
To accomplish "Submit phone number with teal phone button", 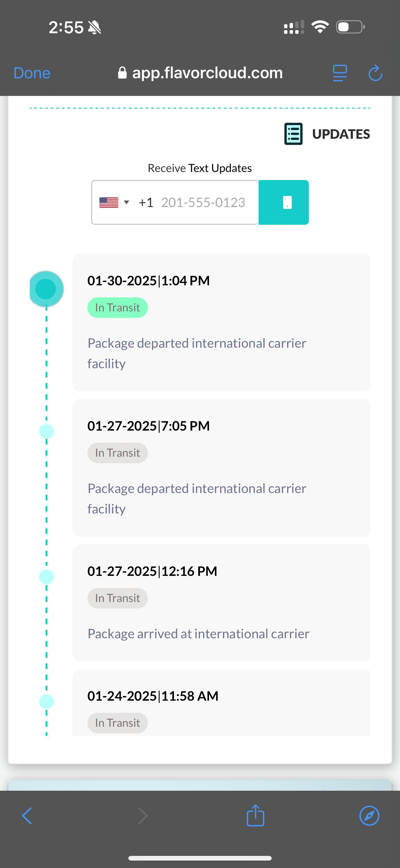I will 283,202.
